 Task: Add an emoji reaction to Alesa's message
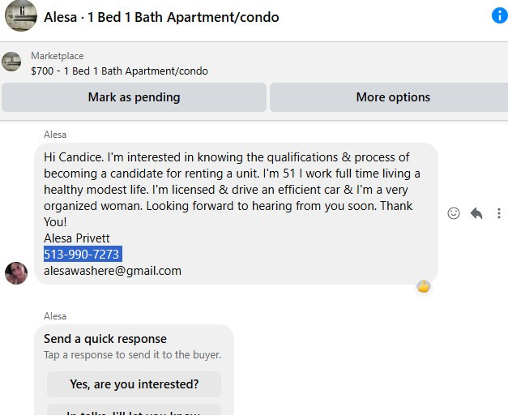[x=454, y=213]
